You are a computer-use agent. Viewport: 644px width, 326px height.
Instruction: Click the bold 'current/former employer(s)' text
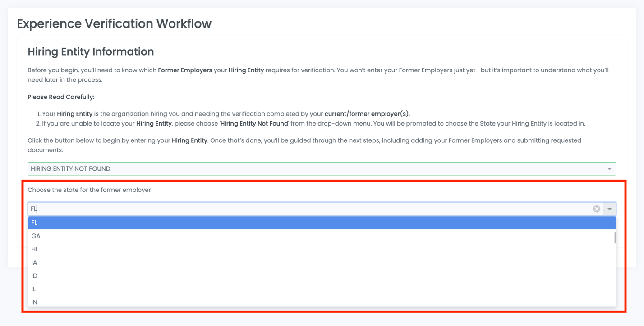coord(366,114)
